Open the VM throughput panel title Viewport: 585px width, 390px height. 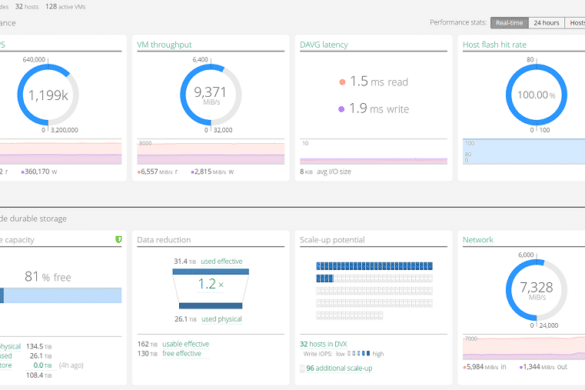164,45
